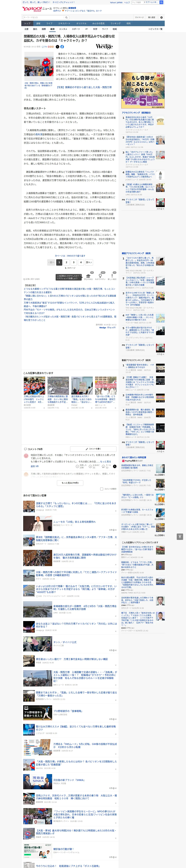186x868 pixels.
Task: Open comment count icon showing 79
Action: (x=44, y=47)
